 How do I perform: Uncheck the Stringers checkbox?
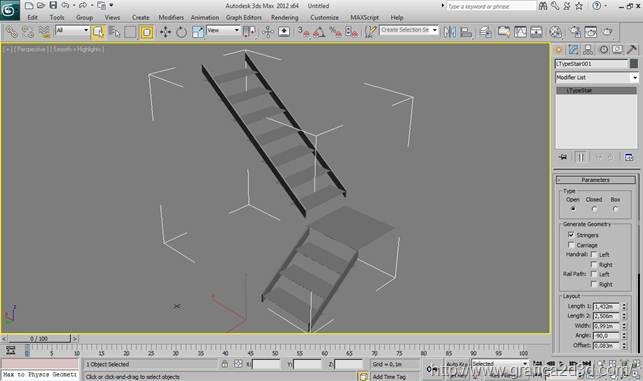click(571, 235)
